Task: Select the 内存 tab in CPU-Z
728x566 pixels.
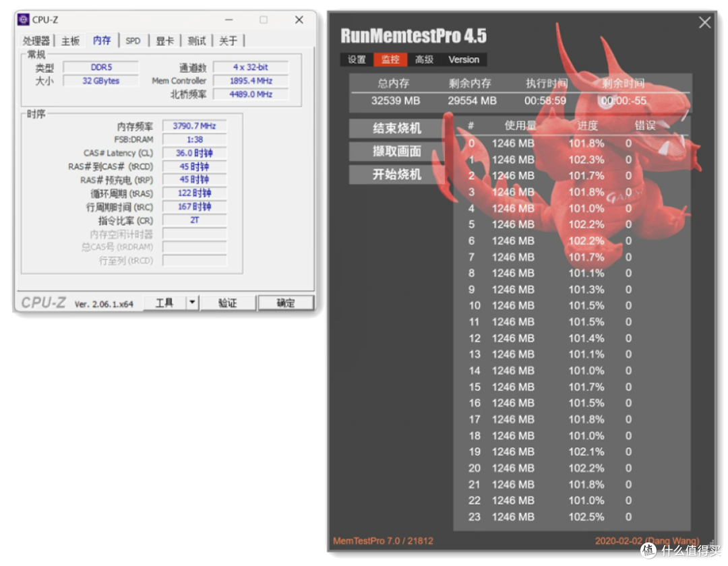Action: point(102,40)
